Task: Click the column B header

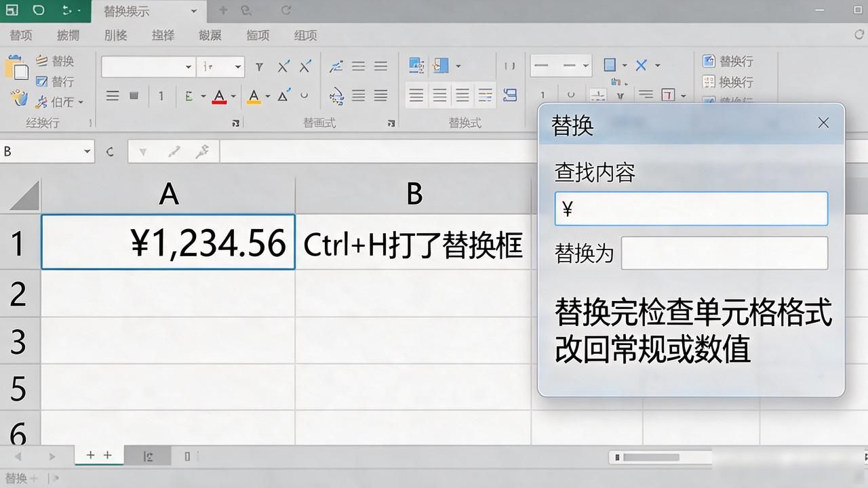Action: coord(414,195)
